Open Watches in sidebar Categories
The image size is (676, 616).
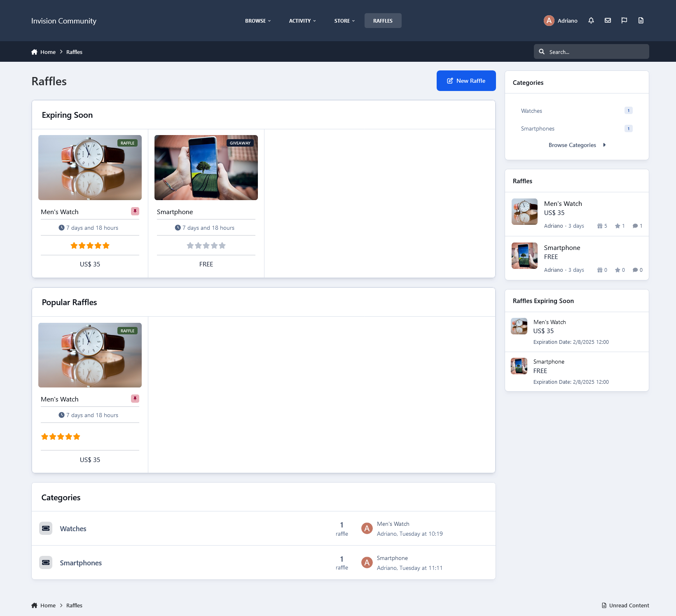click(531, 111)
